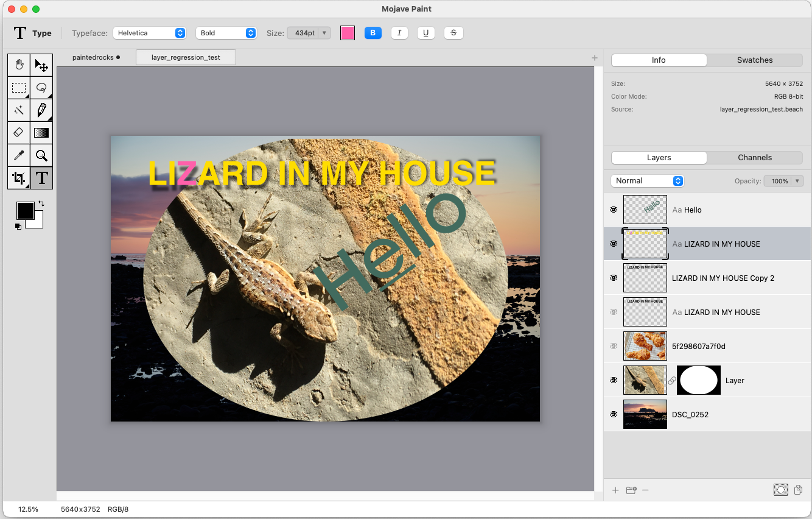Select the Eyedropper tool
This screenshot has height=519, width=812.
click(x=19, y=155)
